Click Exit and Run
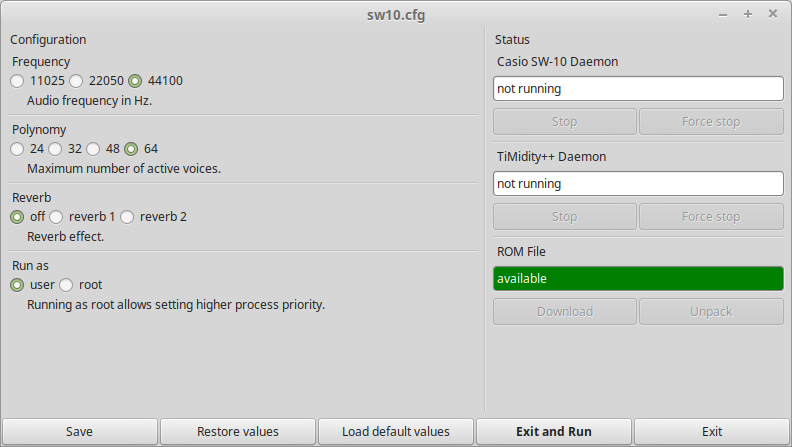792x447 pixels. coord(554,432)
